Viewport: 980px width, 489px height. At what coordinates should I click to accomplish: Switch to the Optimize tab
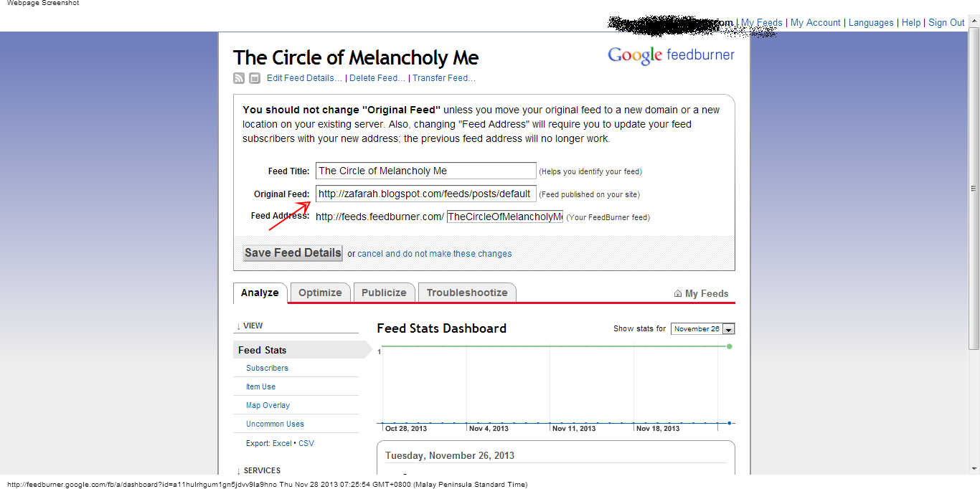(320, 293)
